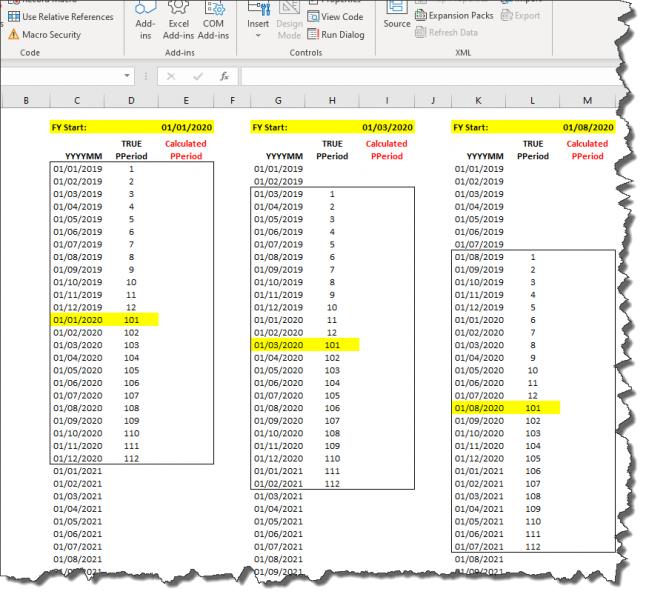Select column M header
This screenshot has height=600, width=649.
(x=588, y=100)
